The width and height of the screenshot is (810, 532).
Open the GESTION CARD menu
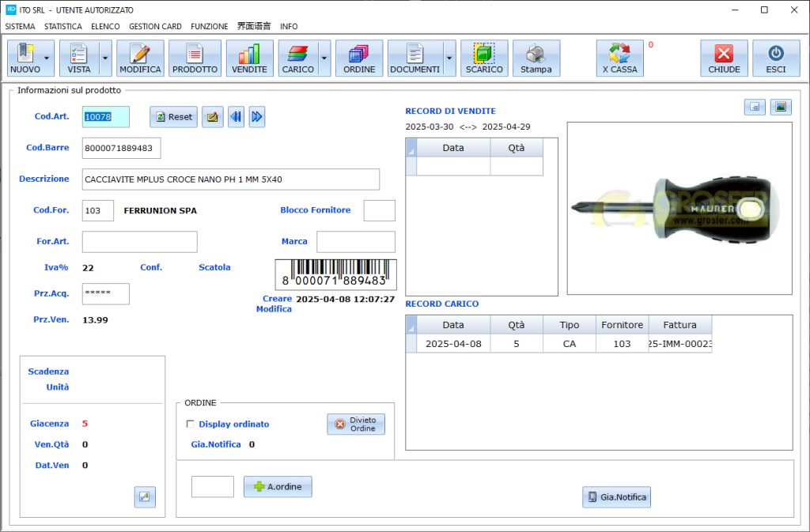coord(155,26)
